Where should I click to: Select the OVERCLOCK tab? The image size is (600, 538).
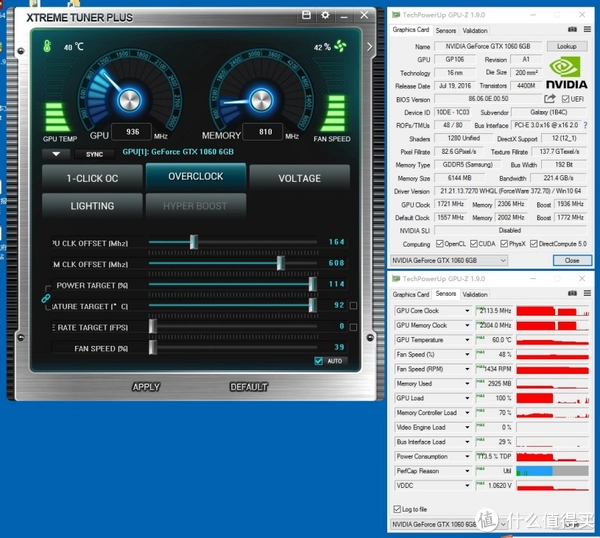pyautogui.click(x=196, y=176)
